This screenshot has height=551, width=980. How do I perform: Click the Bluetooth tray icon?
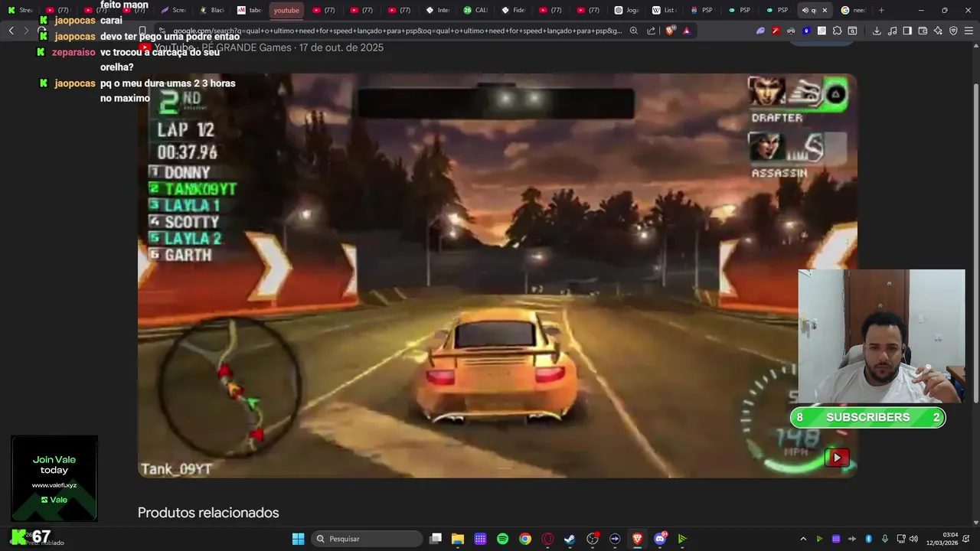coord(868,539)
